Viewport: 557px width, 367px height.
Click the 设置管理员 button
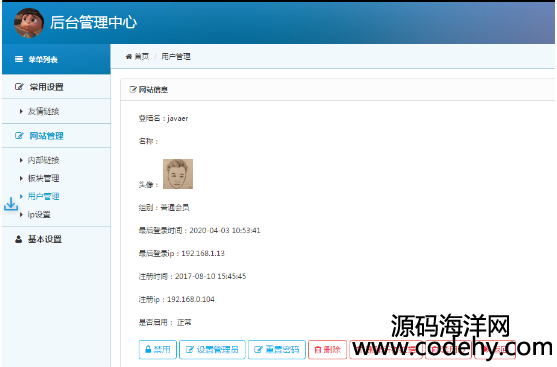click(x=212, y=350)
